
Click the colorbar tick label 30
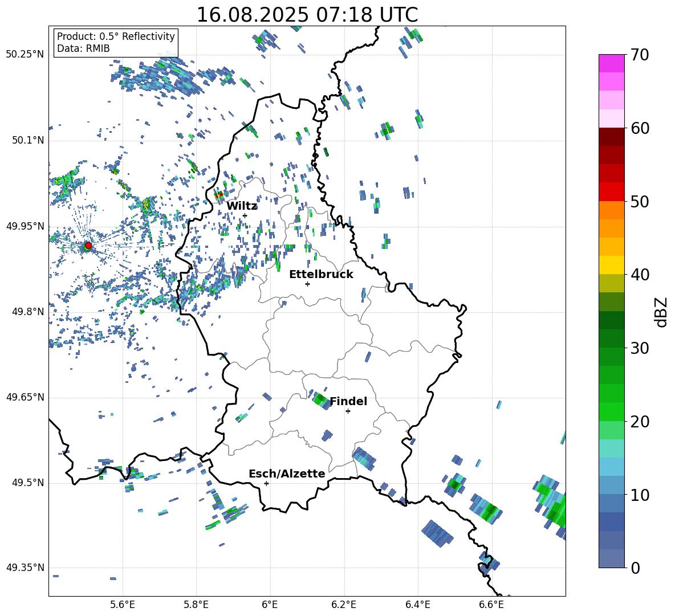point(640,348)
